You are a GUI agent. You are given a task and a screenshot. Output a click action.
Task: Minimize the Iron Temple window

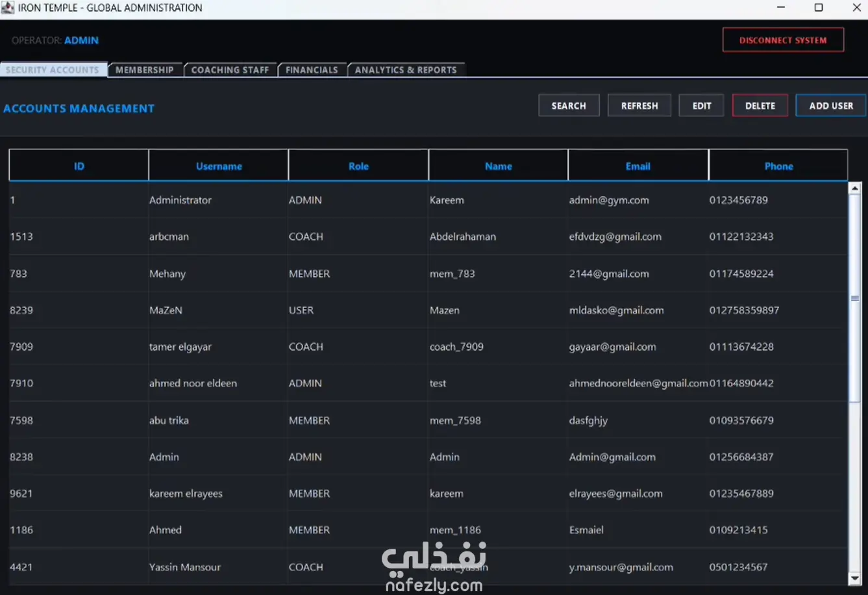coord(781,8)
